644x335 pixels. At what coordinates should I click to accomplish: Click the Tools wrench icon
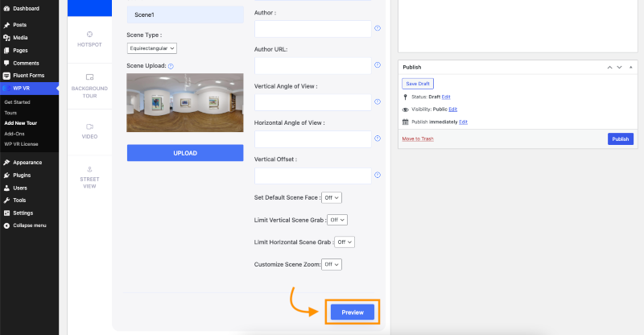6,201
